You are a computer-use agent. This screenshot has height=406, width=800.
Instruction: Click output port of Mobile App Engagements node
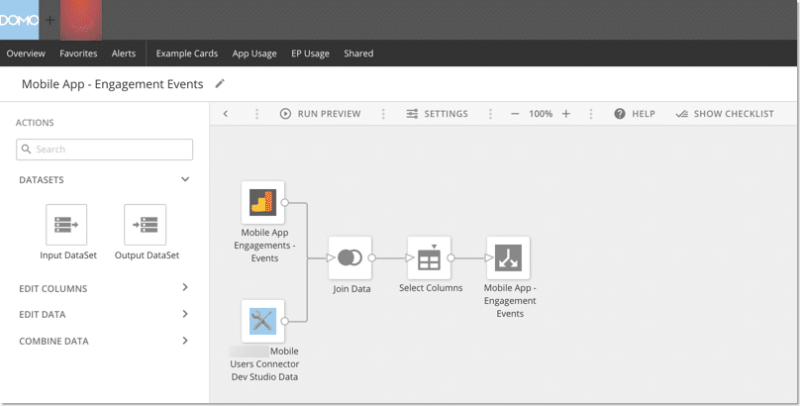pos(285,202)
